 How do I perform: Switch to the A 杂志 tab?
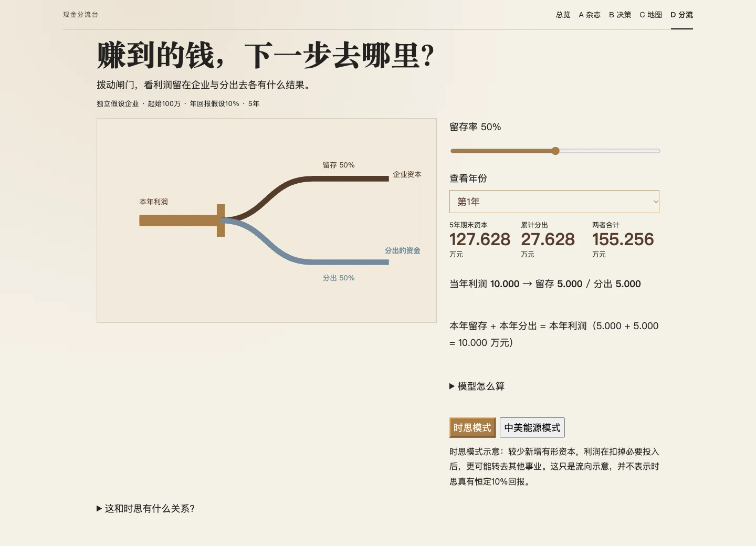[x=590, y=15]
